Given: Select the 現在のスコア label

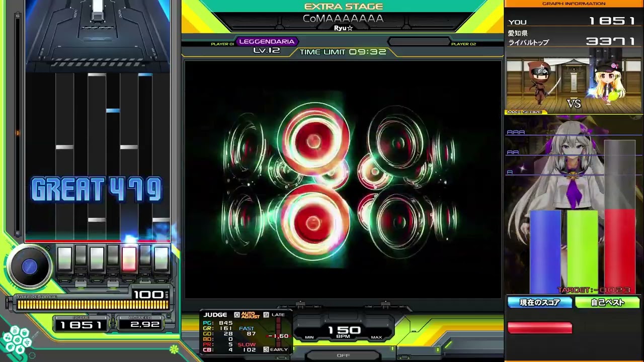Looking at the screenshot, I should click(540, 302).
